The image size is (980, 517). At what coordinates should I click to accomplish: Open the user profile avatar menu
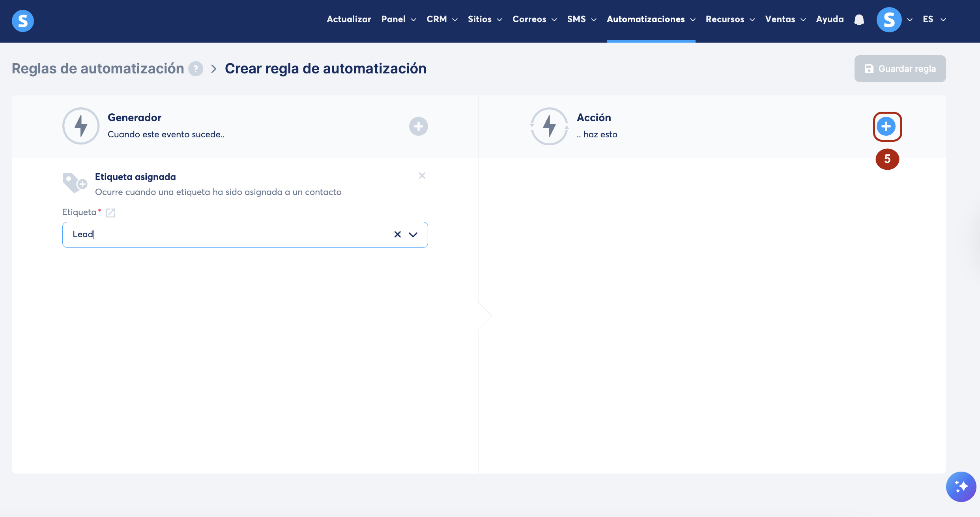[x=889, y=19]
